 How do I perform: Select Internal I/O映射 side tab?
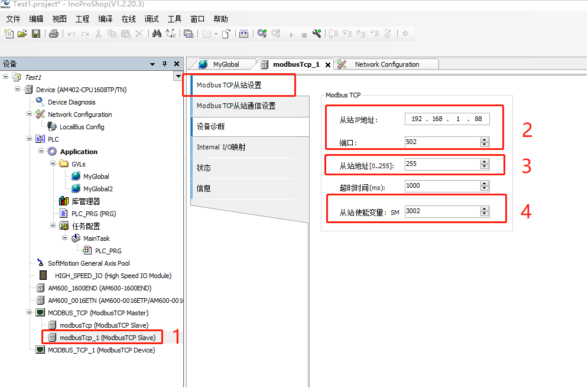click(x=250, y=147)
